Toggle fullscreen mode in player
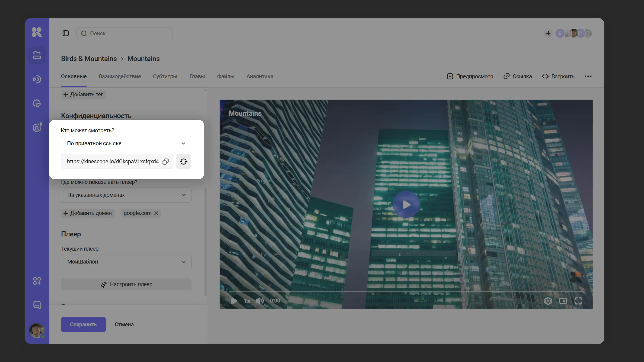The width and height of the screenshot is (644, 362). click(578, 301)
